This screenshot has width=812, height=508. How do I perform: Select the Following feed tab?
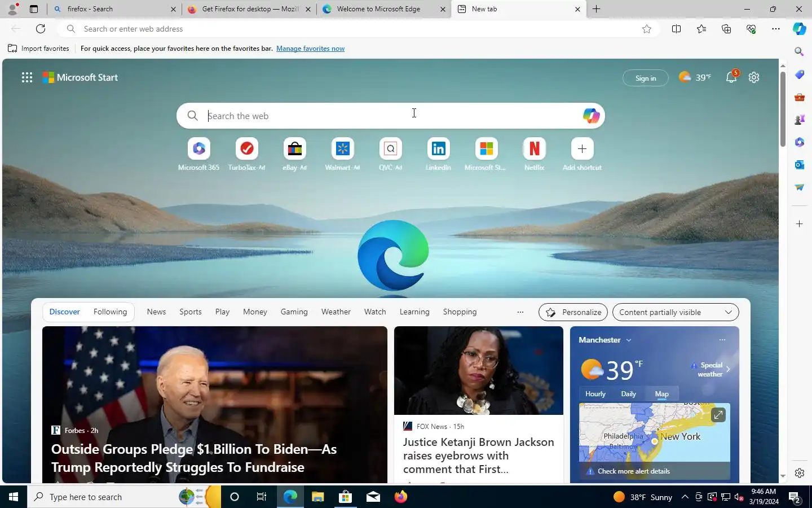coord(110,312)
